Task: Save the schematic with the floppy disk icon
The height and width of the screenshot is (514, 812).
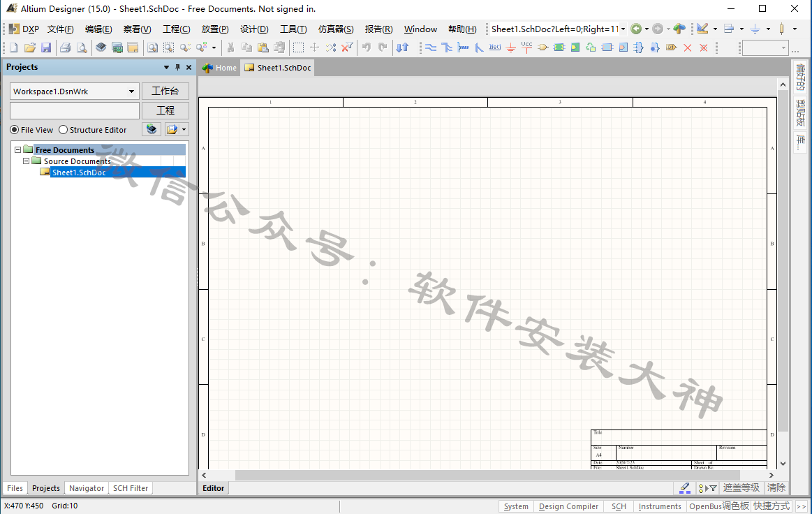Action: (x=46, y=47)
